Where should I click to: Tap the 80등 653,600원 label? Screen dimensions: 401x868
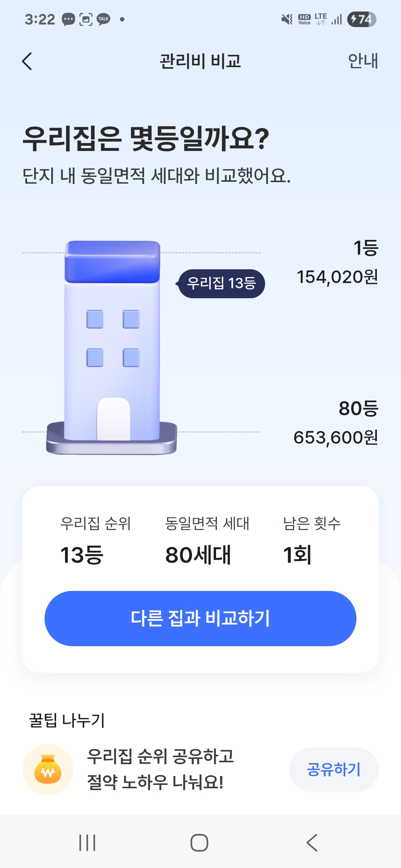pyautogui.click(x=336, y=423)
